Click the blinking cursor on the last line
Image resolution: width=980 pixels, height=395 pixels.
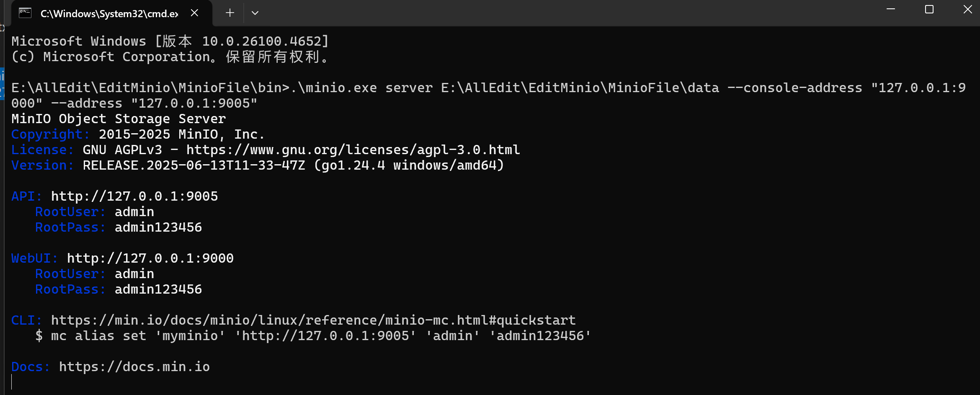[12, 382]
